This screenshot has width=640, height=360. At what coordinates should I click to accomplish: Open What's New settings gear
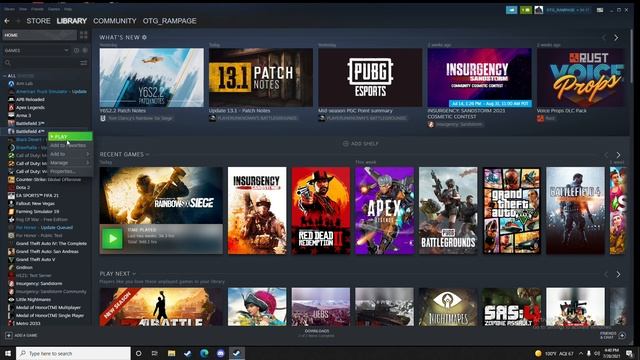144,37
